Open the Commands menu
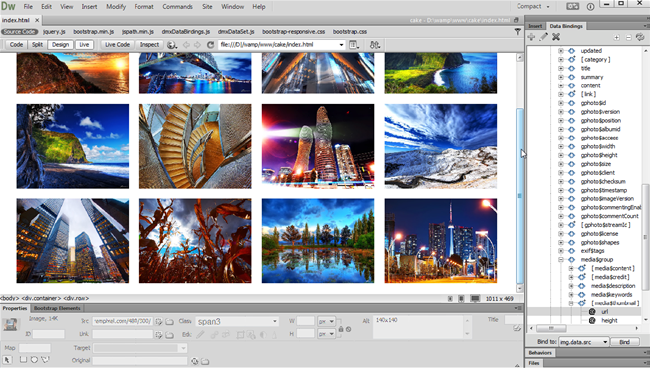The image size is (650, 368). click(177, 7)
